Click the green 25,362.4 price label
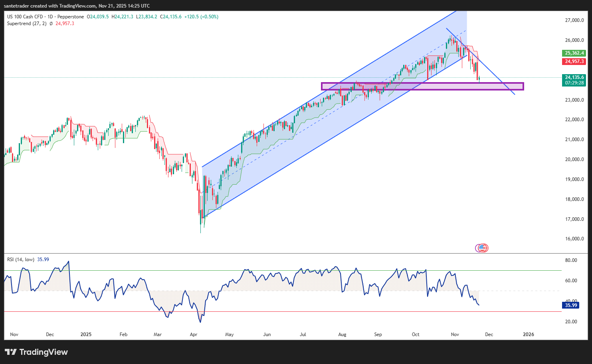592x364 pixels. (574, 53)
